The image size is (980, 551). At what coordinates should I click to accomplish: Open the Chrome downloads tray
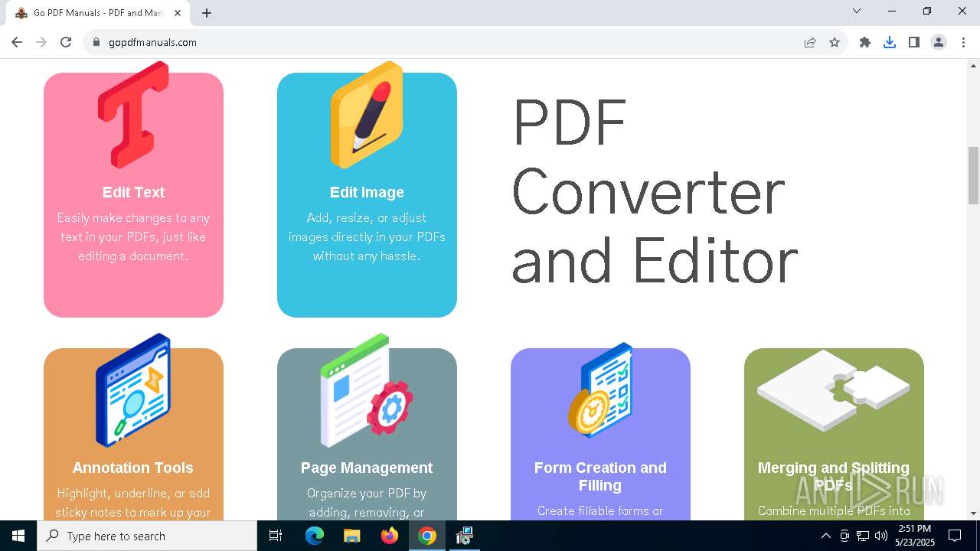tap(890, 42)
